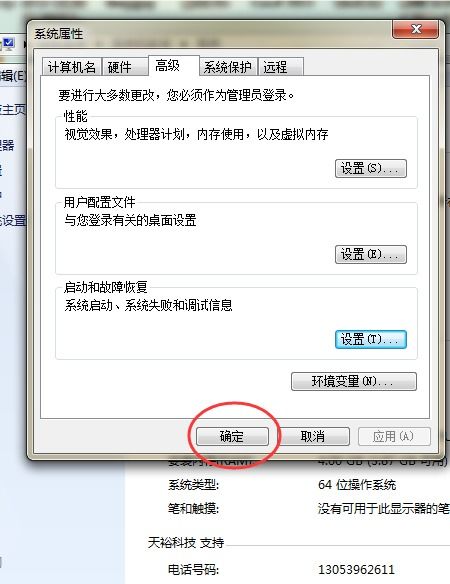The image size is (450, 584).
Task: Open 环境变量(N) environment variables
Action: 354,381
